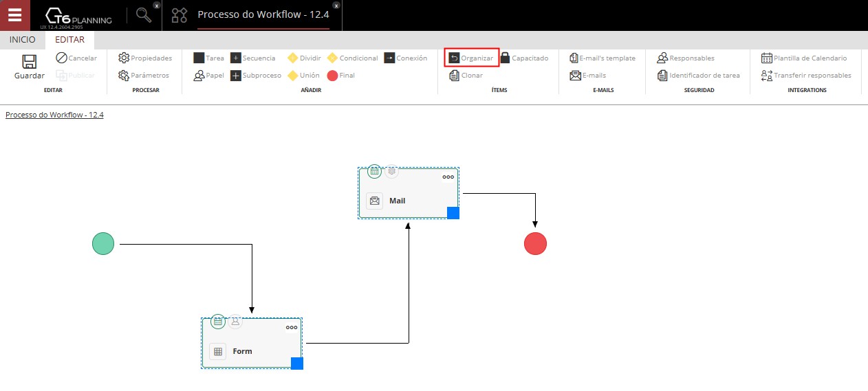
Task: Select the red end event circle
Action: click(x=535, y=243)
